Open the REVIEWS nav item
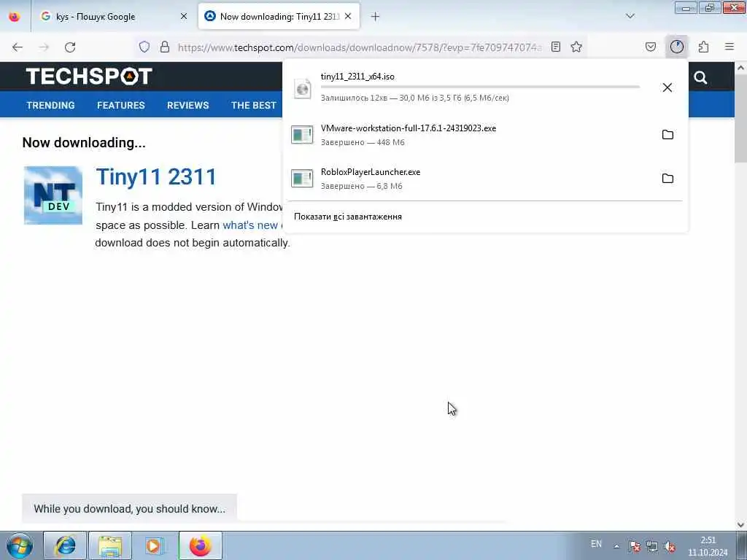 (x=187, y=105)
